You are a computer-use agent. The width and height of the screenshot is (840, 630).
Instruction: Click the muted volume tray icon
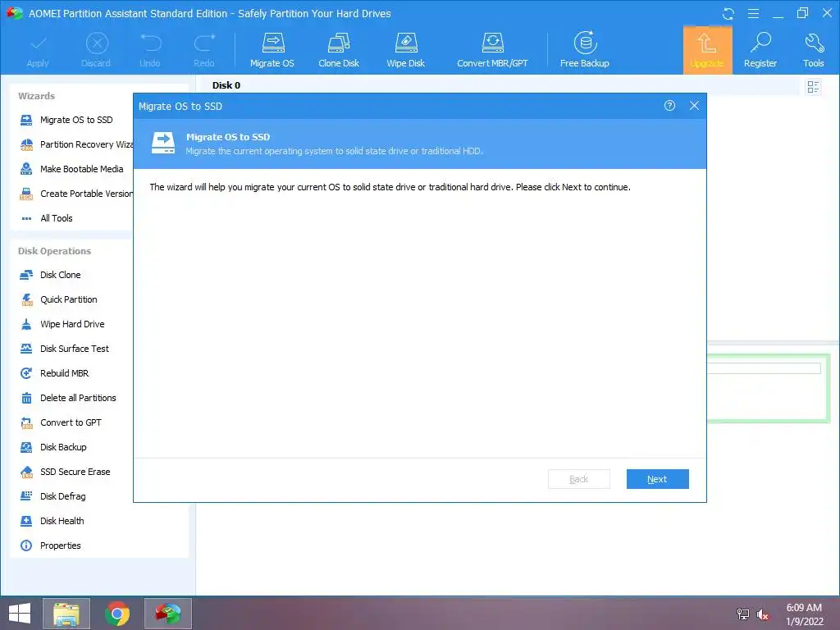[763, 614]
